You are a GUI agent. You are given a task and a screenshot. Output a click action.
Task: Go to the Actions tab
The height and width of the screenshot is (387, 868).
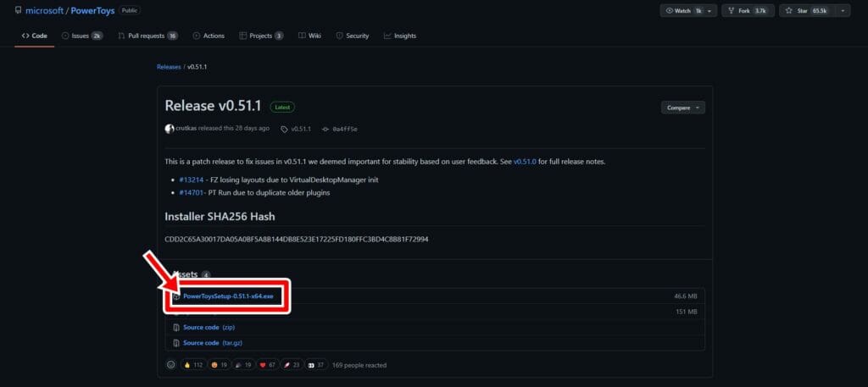click(209, 36)
